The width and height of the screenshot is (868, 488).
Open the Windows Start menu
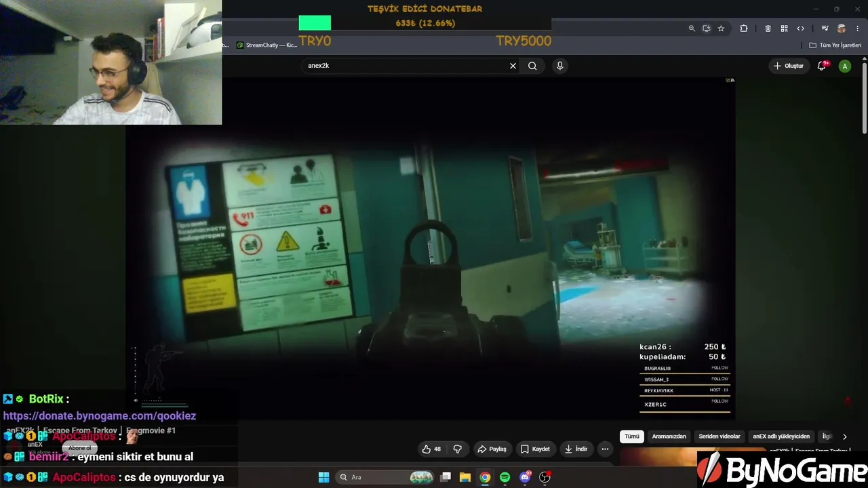tap(323, 477)
